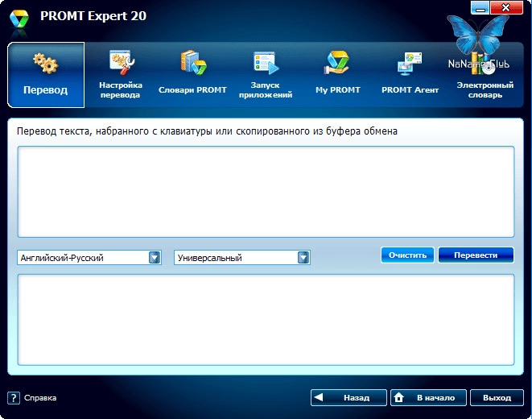Screen dimensions: 532x419
Task: Open Запуск приложений launcher icon
Action: [x=266, y=63]
